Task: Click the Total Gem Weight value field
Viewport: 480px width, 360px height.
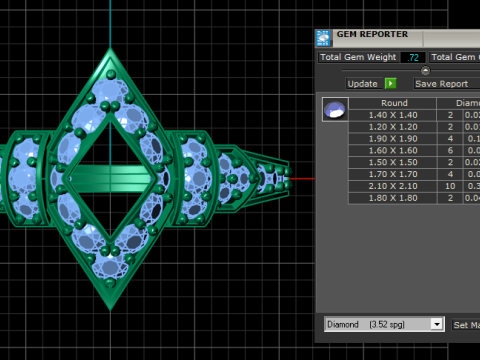Action: click(413, 57)
